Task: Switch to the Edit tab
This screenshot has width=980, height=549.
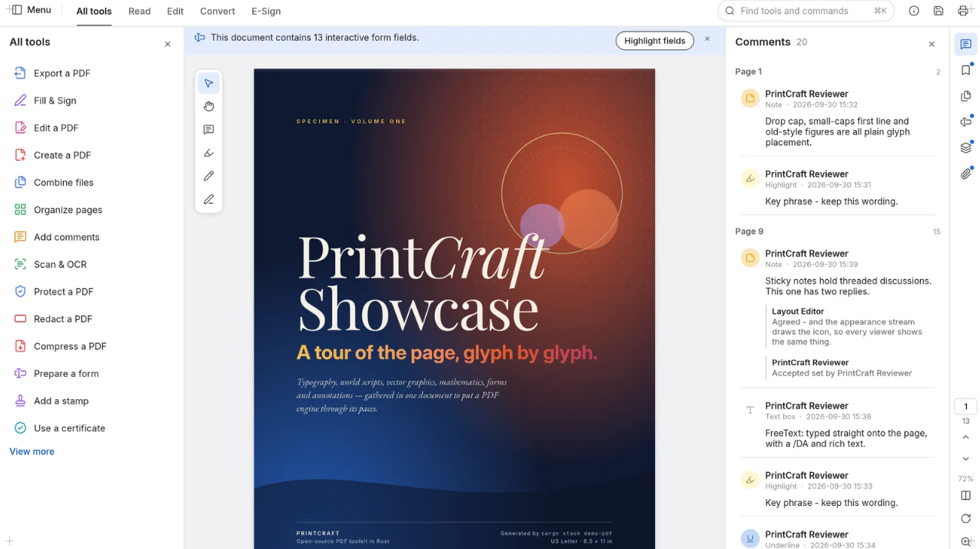Action: (175, 11)
